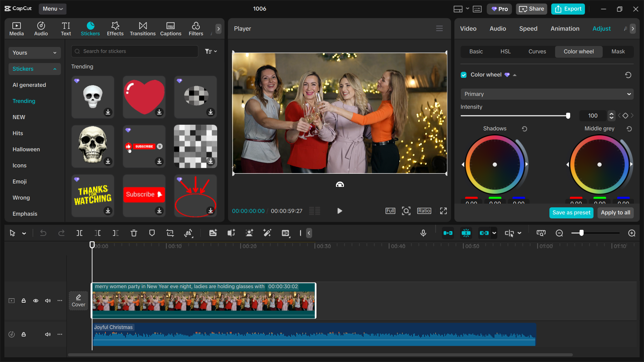Zoom in the timeline

click(632, 233)
